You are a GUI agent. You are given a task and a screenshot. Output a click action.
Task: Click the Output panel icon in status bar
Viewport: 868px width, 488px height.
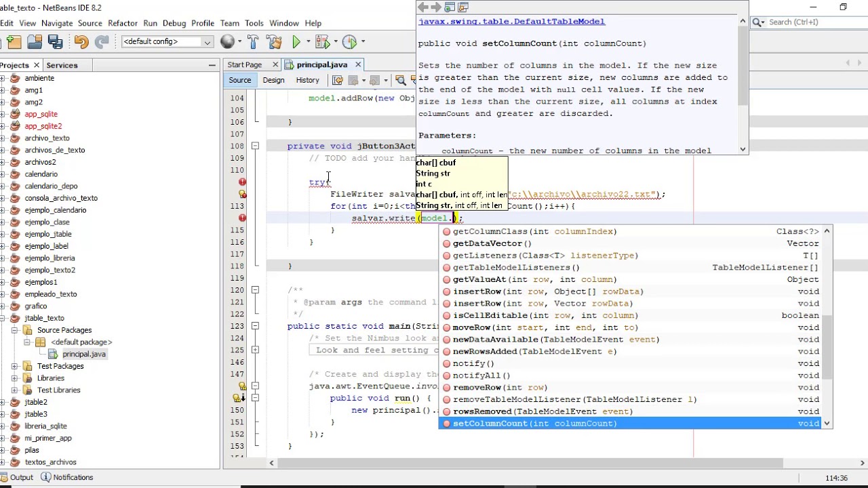(3, 477)
